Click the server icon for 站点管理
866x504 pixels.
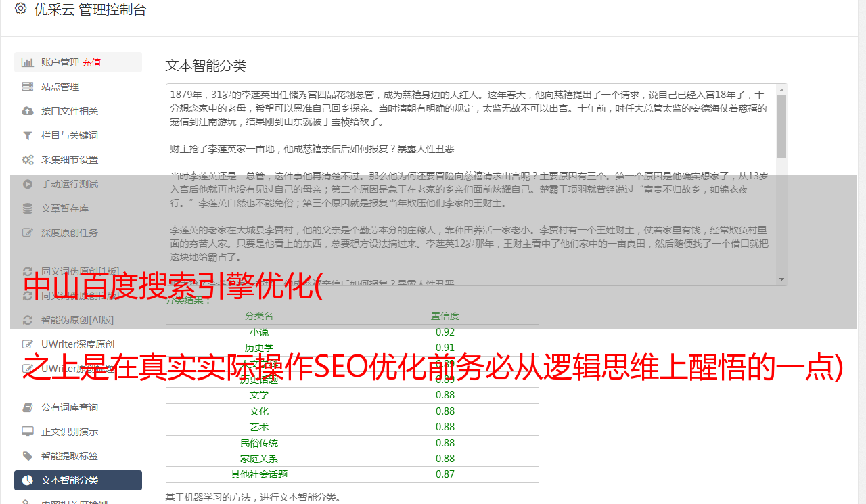pyautogui.click(x=28, y=87)
